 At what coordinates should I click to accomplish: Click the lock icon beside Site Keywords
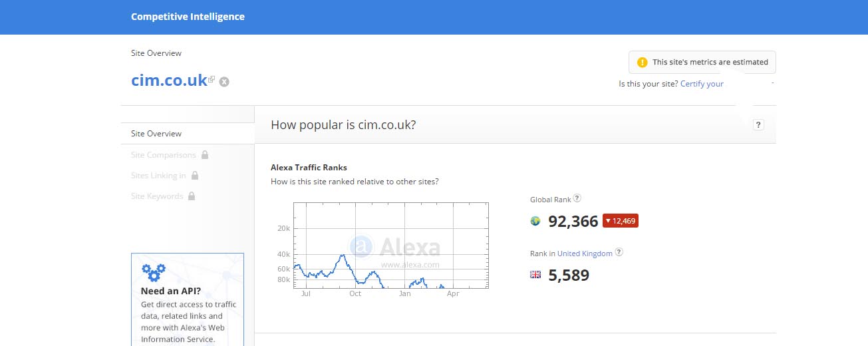192,196
